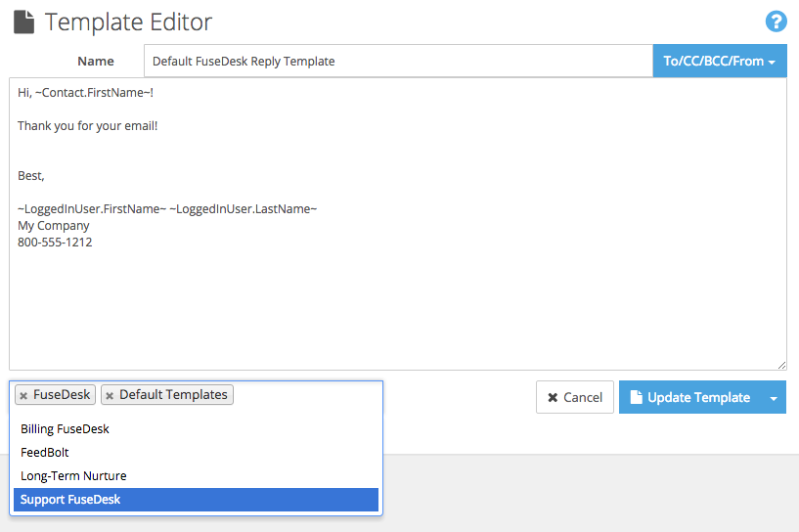
Task: Remove the FuseDesk tag with its x
Action: (23, 396)
